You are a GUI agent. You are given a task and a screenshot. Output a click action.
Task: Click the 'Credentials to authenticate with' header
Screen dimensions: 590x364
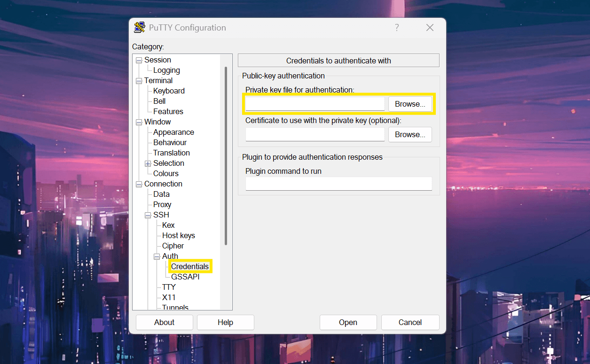coord(338,61)
